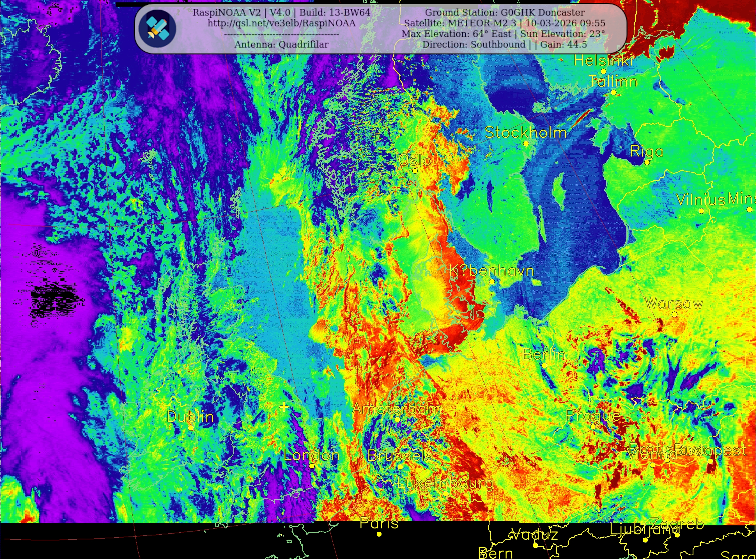The height and width of the screenshot is (559, 756).
Task: Click the Stockholm city marker dot
Action: point(526,143)
